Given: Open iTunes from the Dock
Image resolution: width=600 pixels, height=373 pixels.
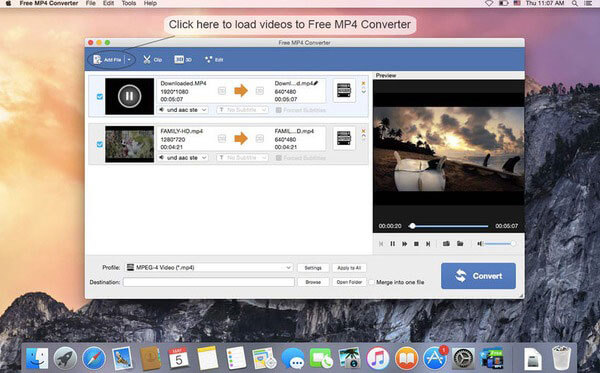Looking at the screenshot, I should [x=378, y=359].
